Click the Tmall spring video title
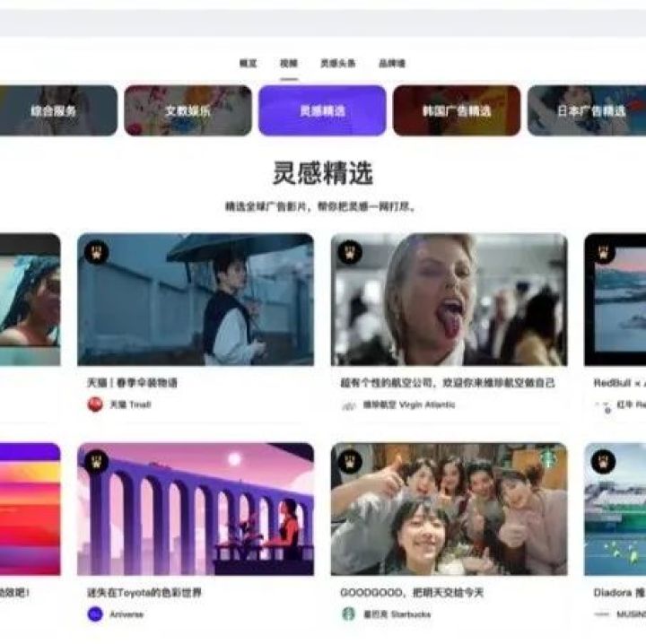Viewport: 646px width, 644px height. [x=132, y=383]
